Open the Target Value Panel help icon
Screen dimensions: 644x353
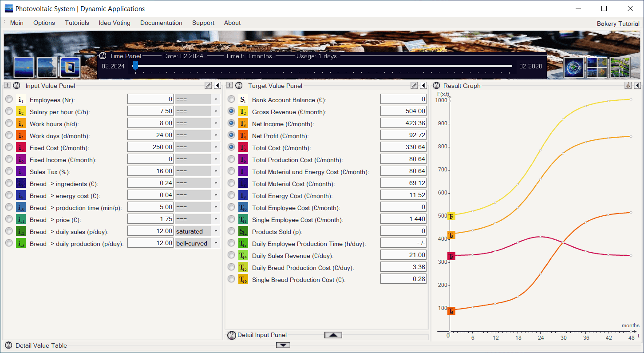pyautogui.click(x=239, y=86)
